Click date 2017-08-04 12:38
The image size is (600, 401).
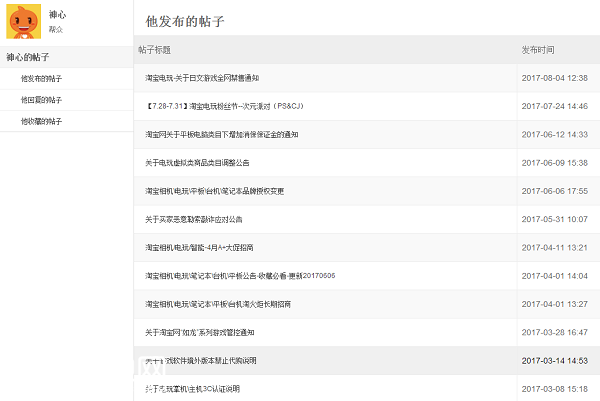[x=555, y=78]
